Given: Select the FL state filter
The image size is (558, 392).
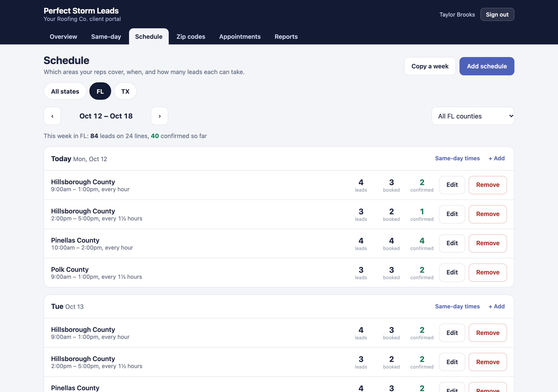Looking at the screenshot, I should click(100, 91).
